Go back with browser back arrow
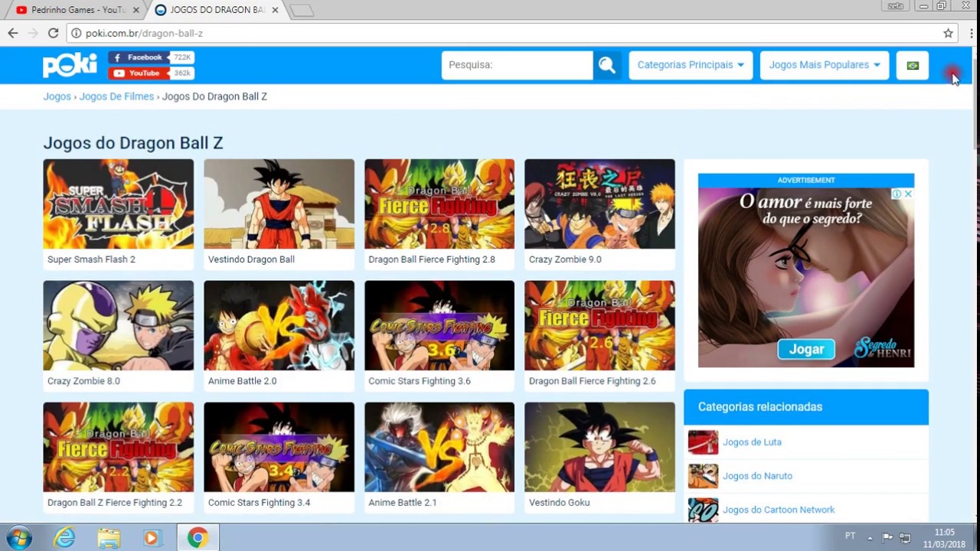This screenshot has height=551, width=980. click(x=13, y=33)
